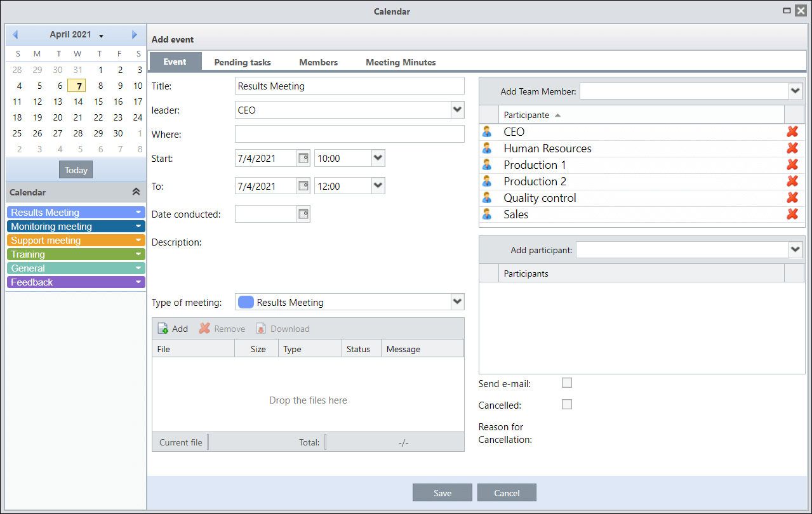Remove Sales participant
The image size is (812, 514).
point(792,214)
